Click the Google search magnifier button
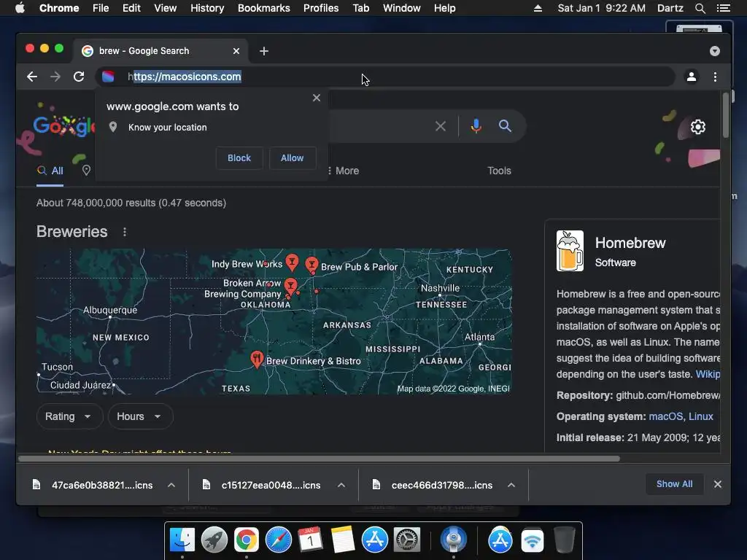 (505, 125)
